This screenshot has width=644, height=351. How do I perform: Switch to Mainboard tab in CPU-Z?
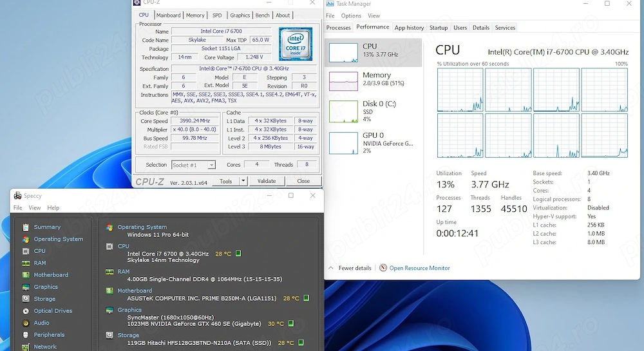pos(168,15)
